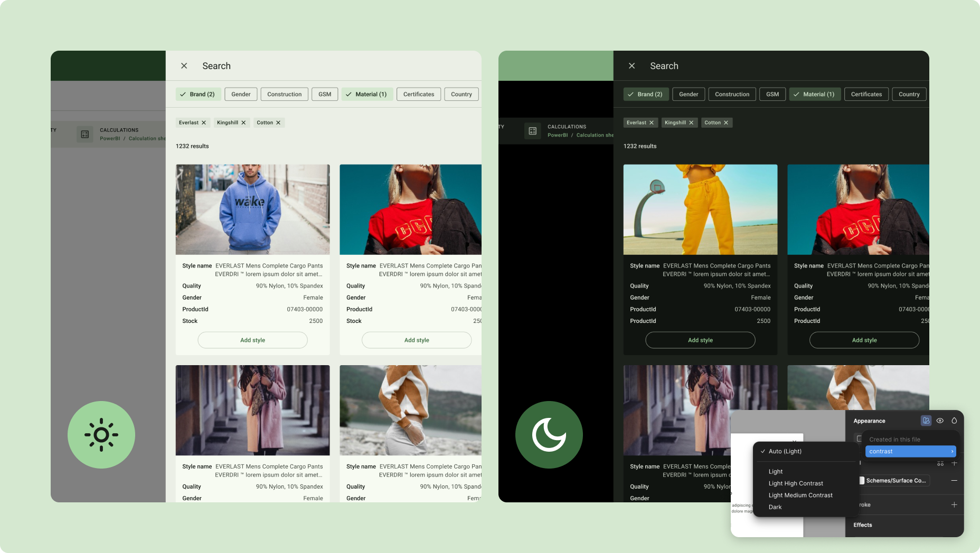Screen dimensions: 980x553
Task: Close the light mode Search panel
Action: point(184,66)
